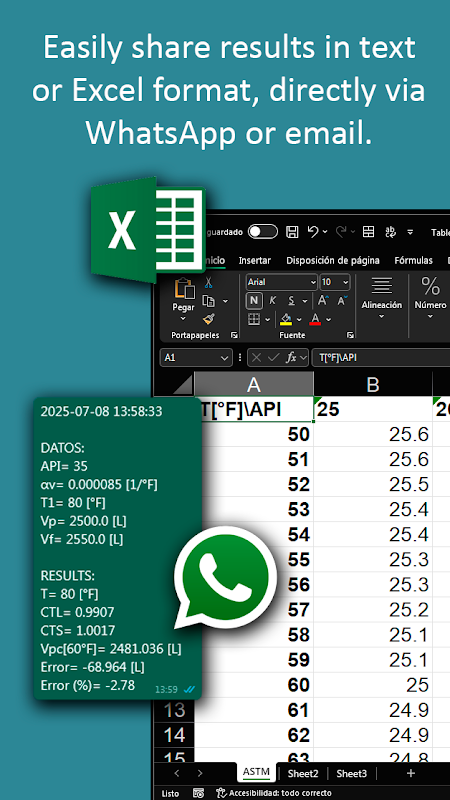Select the column A cell showing 60

point(254,685)
